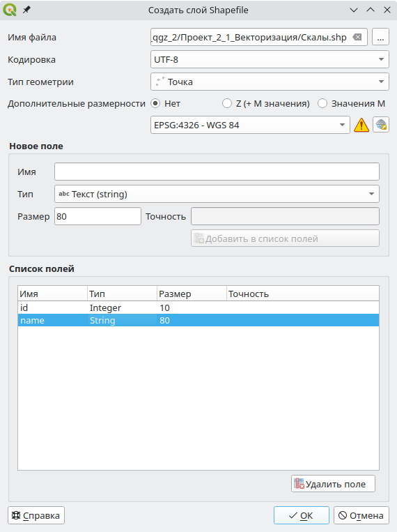The width and height of the screenshot is (397, 532).
Task: Select the id Integer row in field list
Action: (x=198, y=307)
